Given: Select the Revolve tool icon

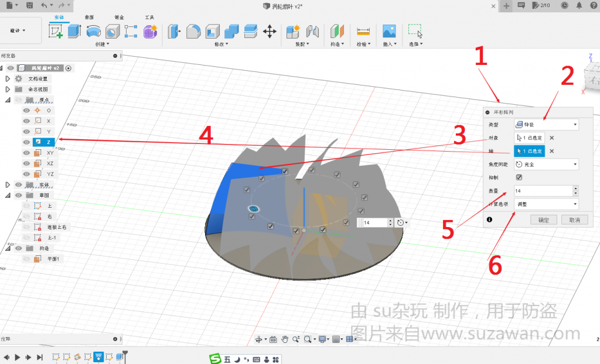Looking at the screenshot, I should click(93, 32).
